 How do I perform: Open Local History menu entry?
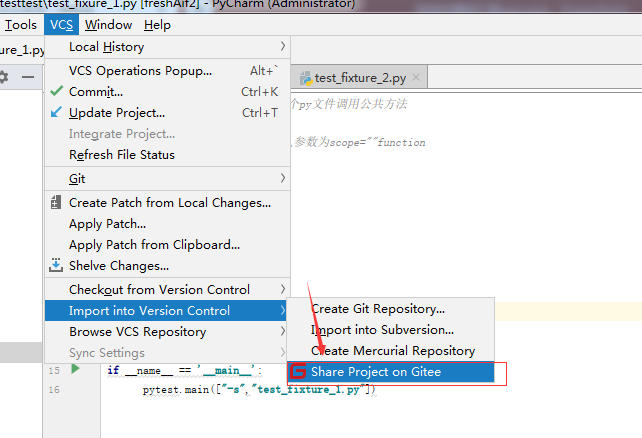click(167, 47)
